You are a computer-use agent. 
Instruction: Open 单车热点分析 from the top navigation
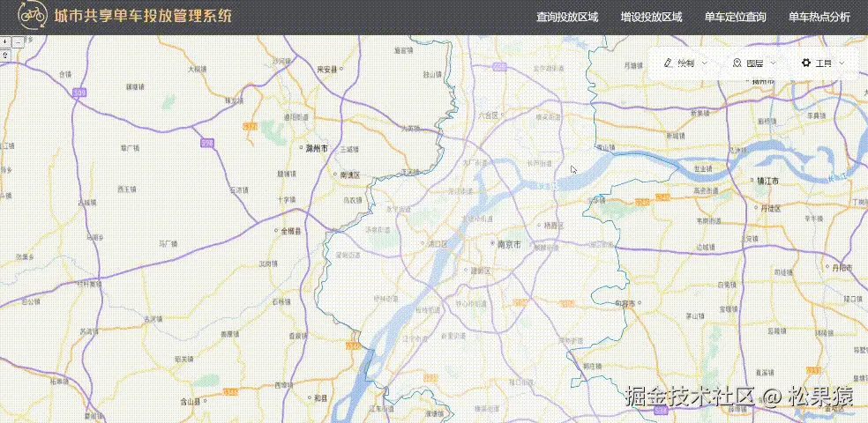click(x=819, y=17)
